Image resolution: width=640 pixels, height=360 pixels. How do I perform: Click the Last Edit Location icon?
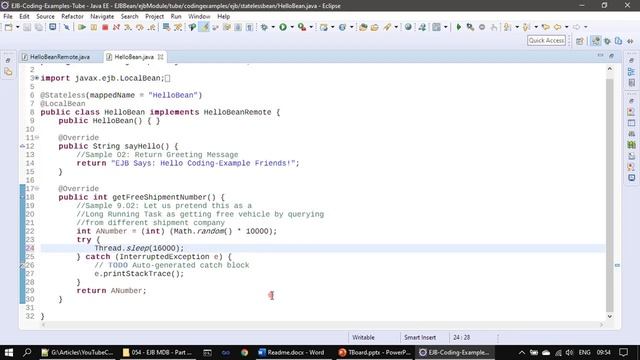click(x=546, y=27)
